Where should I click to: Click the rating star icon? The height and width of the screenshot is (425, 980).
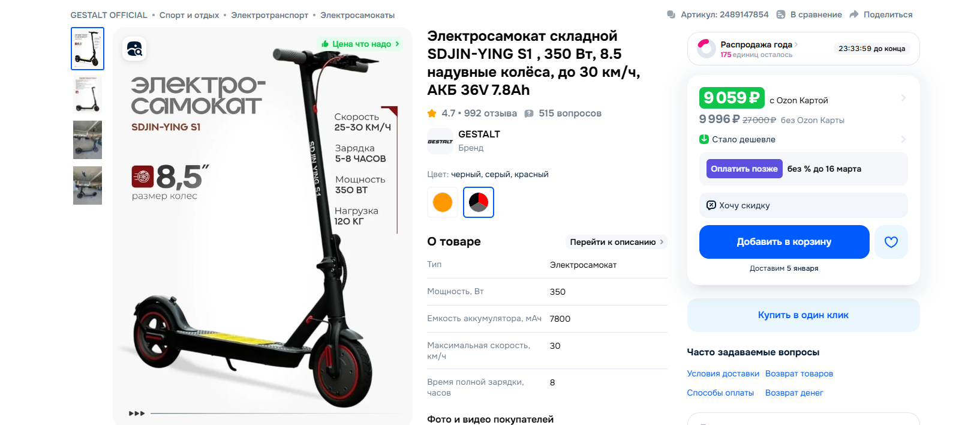432,113
